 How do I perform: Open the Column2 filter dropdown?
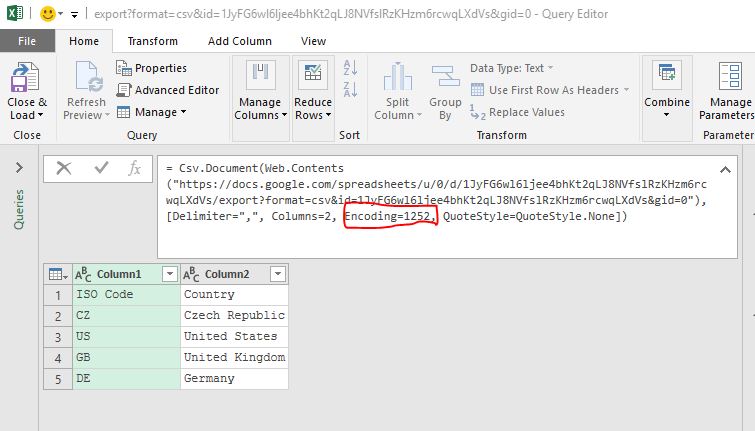click(278, 274)
